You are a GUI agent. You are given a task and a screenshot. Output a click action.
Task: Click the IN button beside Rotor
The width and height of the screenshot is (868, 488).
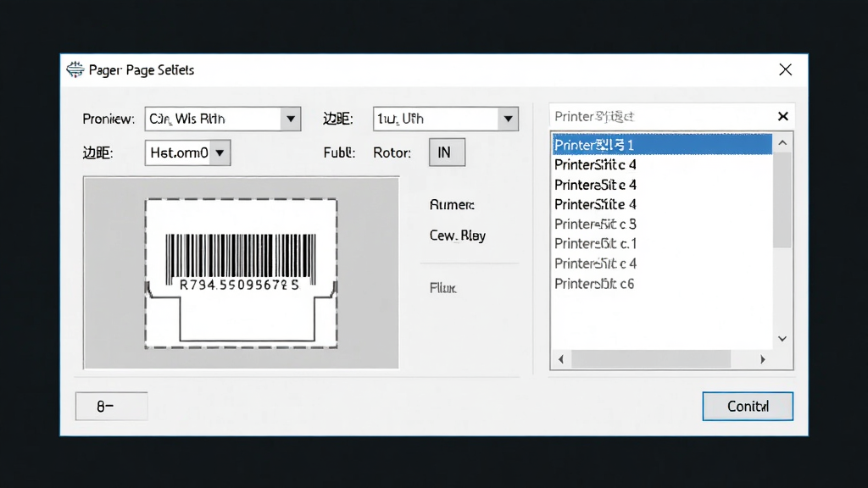pos(447,152)
